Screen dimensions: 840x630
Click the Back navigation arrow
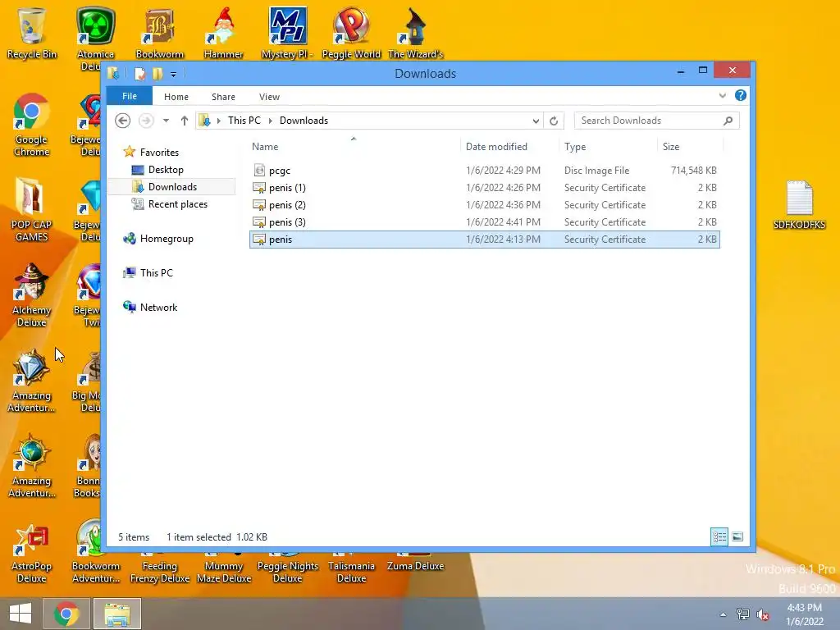click(123, 121)
